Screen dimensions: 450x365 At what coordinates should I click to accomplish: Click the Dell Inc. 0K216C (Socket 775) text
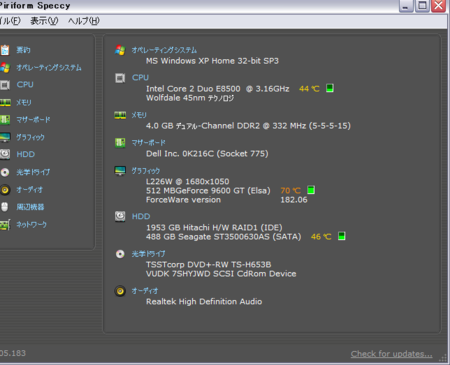click(207, 154)
